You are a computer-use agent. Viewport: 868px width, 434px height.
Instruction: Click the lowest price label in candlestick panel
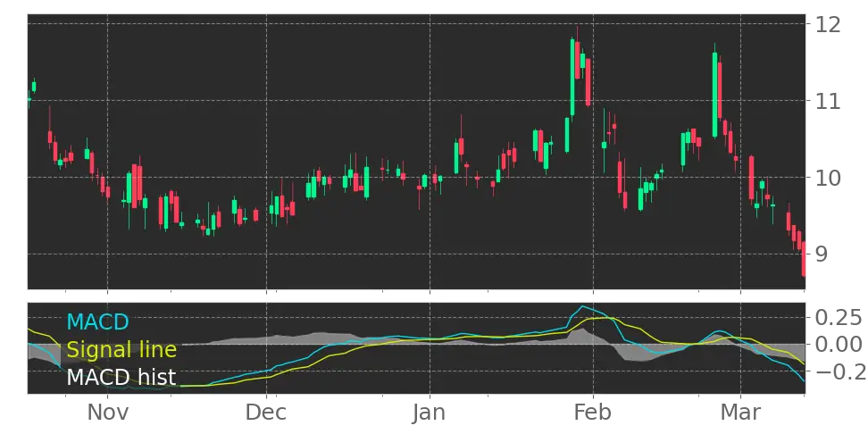tap(820, 255)
